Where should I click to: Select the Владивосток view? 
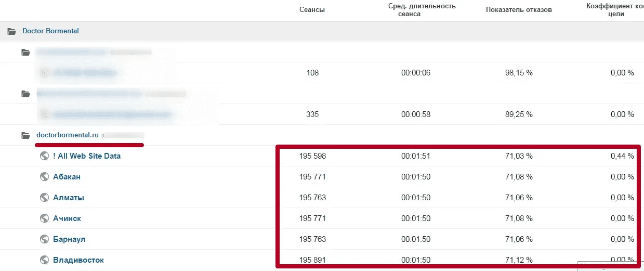tap(78, 260)
